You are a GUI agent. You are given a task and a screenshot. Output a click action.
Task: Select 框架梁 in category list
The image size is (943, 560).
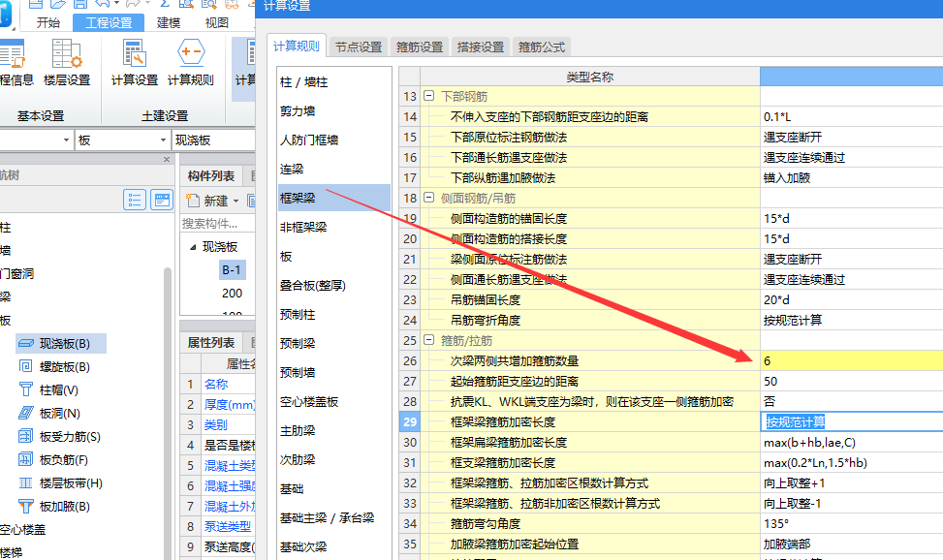pyautogui.click(x=333, y=198)
